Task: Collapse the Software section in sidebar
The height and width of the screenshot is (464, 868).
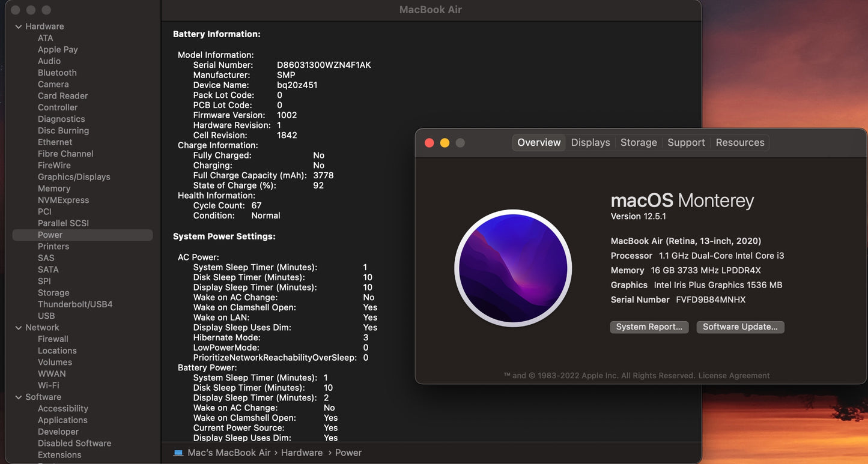Action: (18, 397)
